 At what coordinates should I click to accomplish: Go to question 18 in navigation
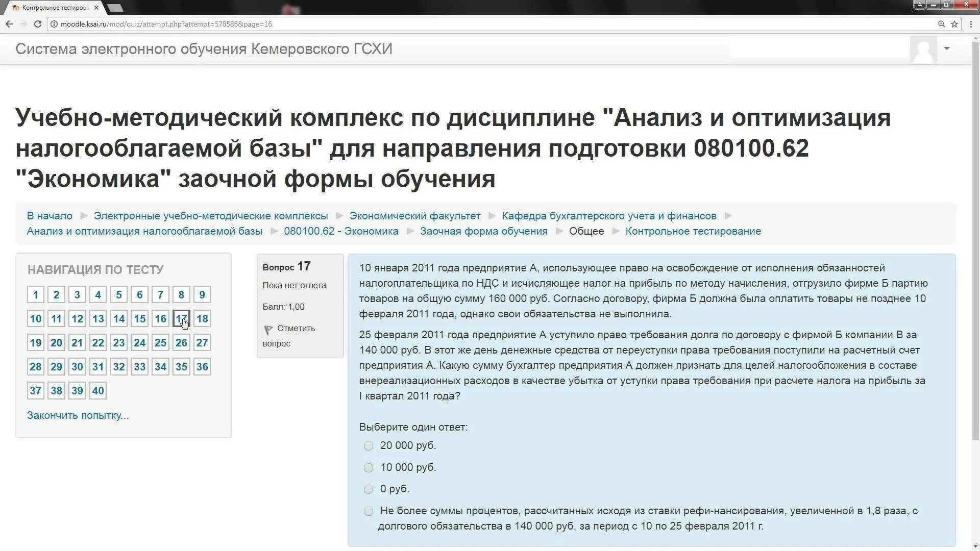(202, 319)
